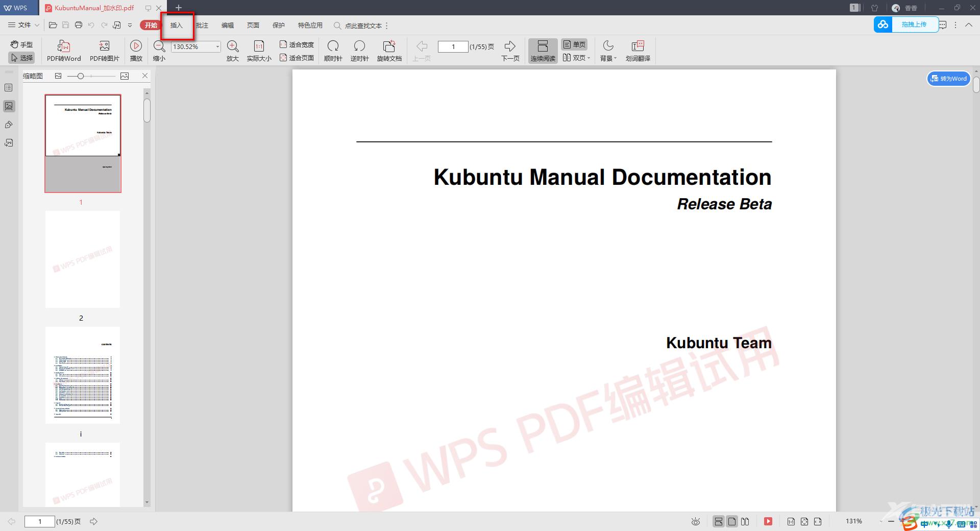980x531 pixels.
Task: Click the Print icon in quick toolbar
Action: pyautogui.click(x=78, y=25)
